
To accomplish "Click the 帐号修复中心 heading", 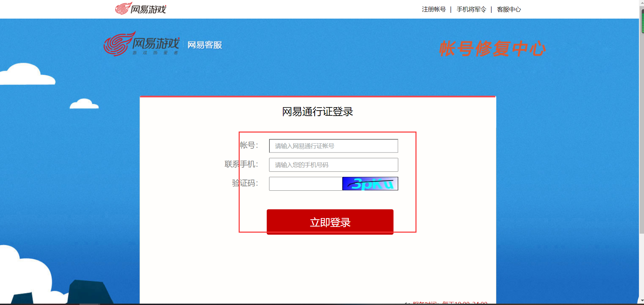I will point(492,49).
